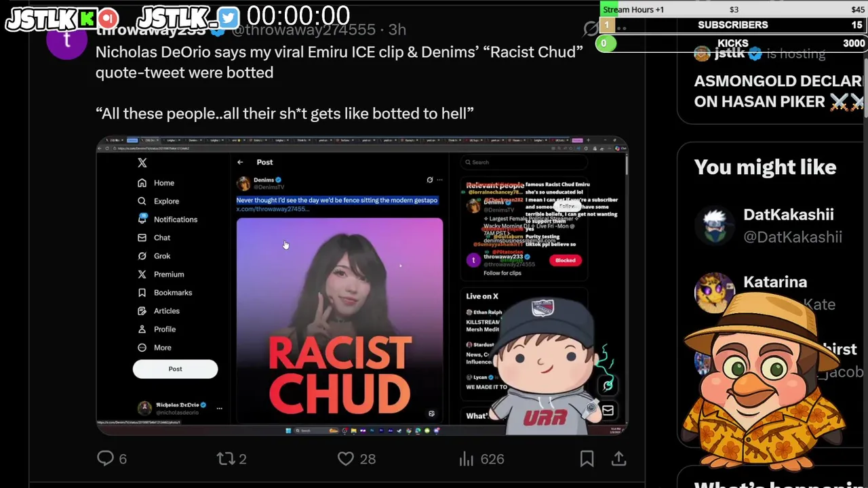The height and width of the screenshot is (488, 868).
Task: Click the white Post button
Action: pos(175,369)
